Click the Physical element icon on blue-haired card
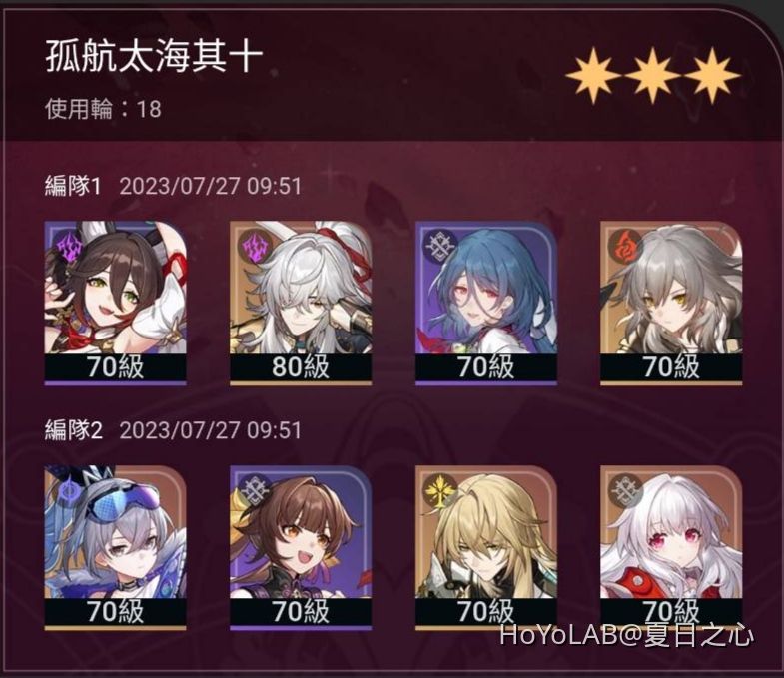 click(x=437, y=245)
